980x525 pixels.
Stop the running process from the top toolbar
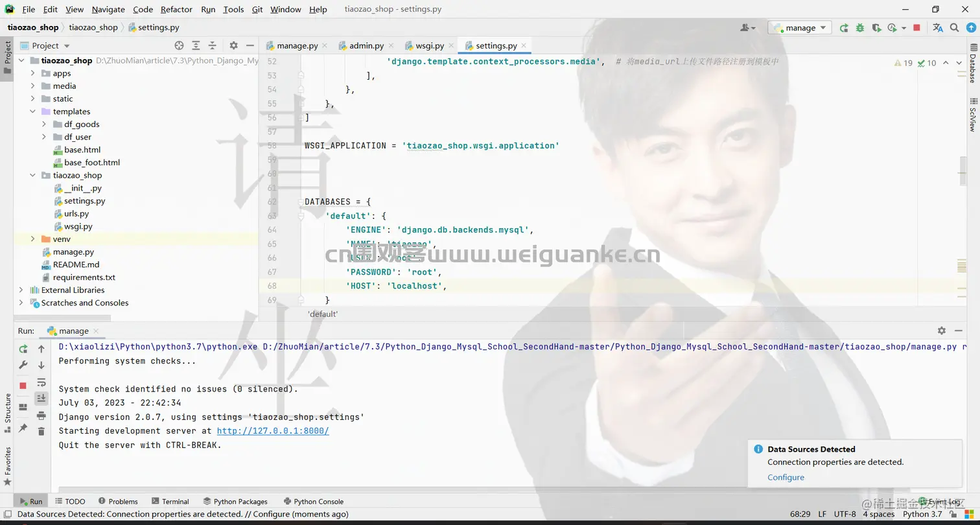tap(916, 28)
